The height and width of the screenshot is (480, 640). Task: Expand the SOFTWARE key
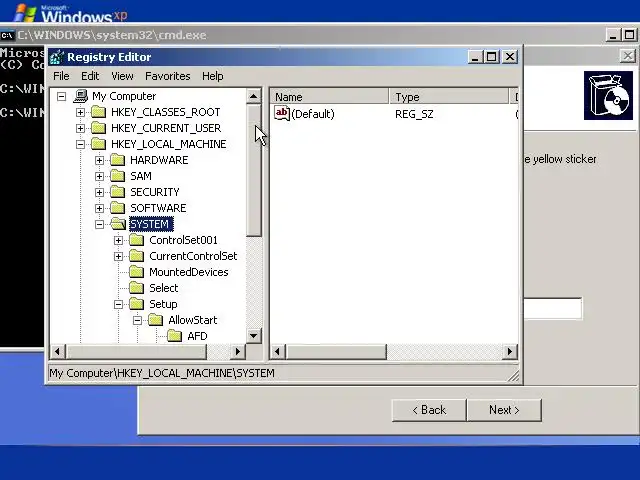click(x=99, y=208)
